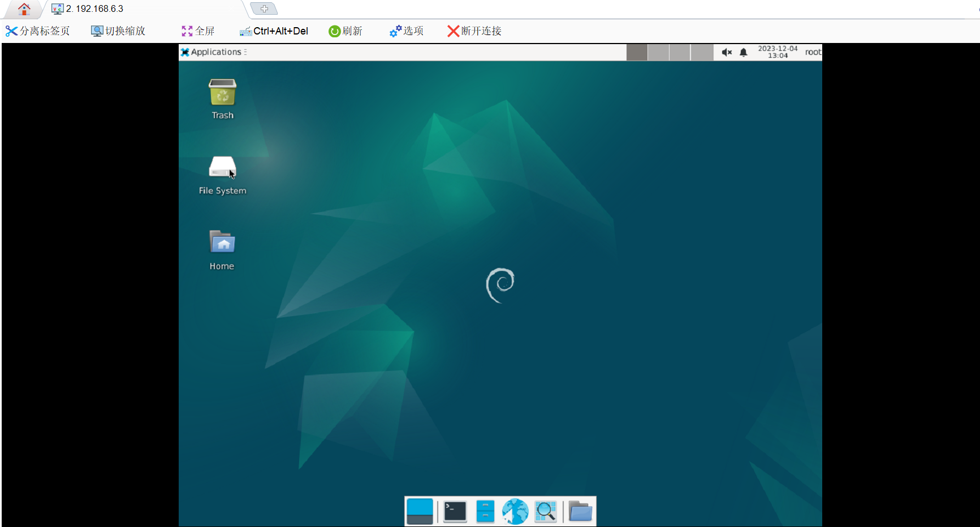The height and width of the screenshot is (527, 980).
Task: Open 选项 options
Action: (x=407, y=31)
